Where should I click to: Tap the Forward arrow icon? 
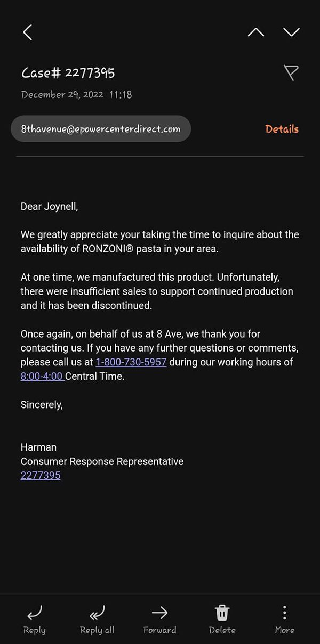tap(159, 613)
